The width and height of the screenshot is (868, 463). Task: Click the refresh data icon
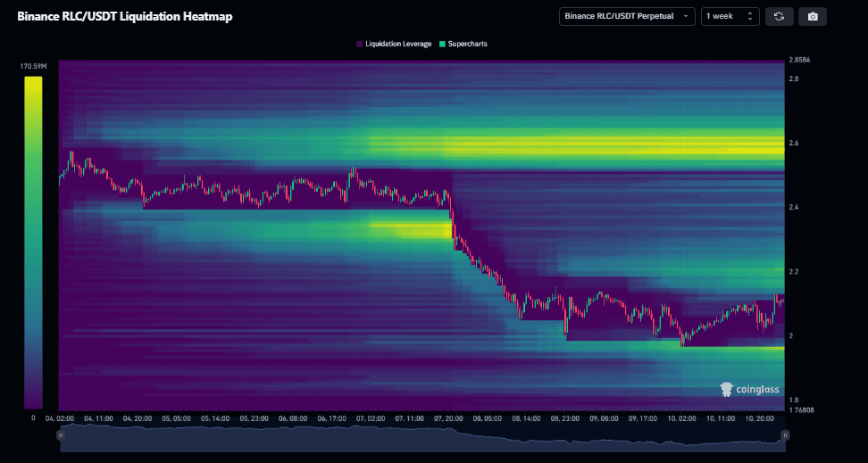(x=779, y=16)
